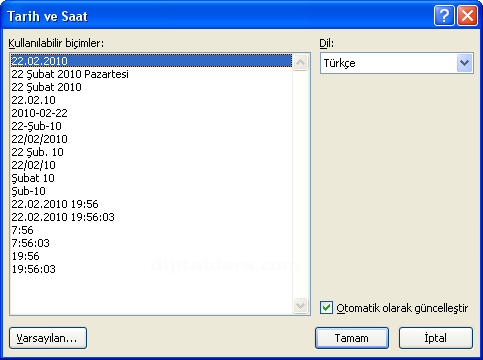The width and height of the screenshot is (483, 360).
Task: Select time format 19:56
Action: click(151, 256)
